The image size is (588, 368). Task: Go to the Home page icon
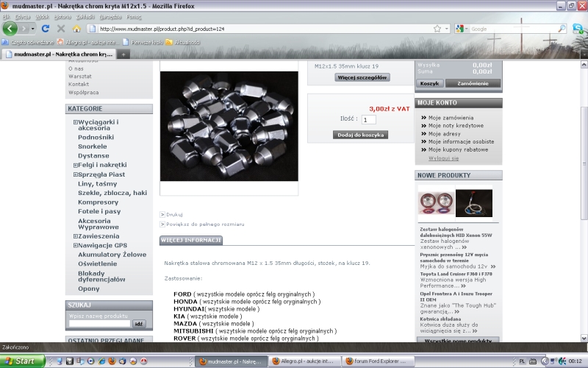(76, 29)
